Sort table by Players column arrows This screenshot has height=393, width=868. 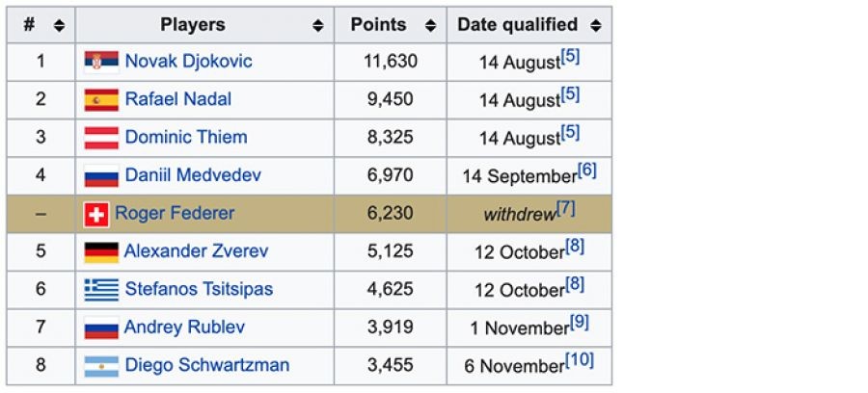pyautogui.click(x=318, y=26)
